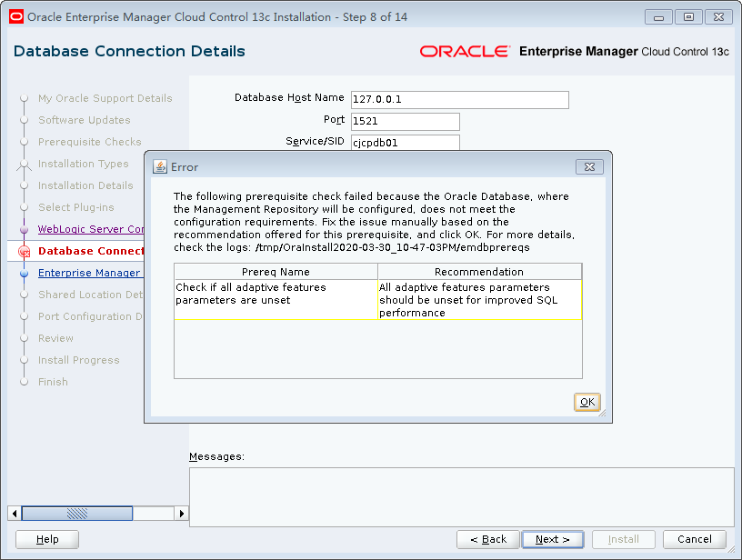Click the circle node icon next to Finish
This screenshot has width=742, height=560.
[x=24, y=382]
